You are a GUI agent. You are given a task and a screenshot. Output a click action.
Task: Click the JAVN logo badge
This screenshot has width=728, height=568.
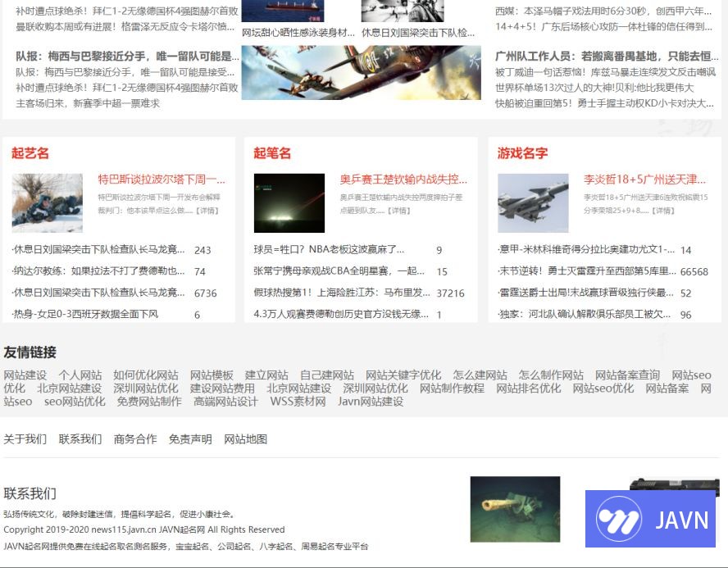coord(650,520)
